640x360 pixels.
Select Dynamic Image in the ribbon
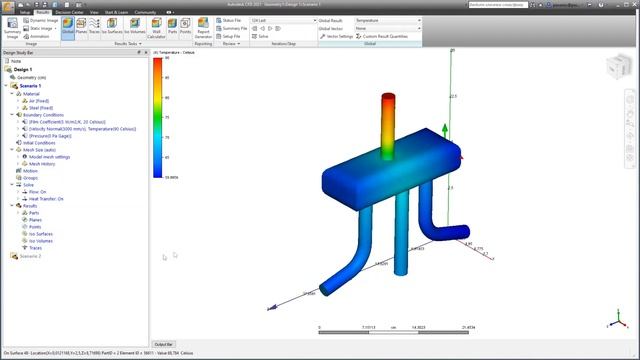tap(41, 20)
